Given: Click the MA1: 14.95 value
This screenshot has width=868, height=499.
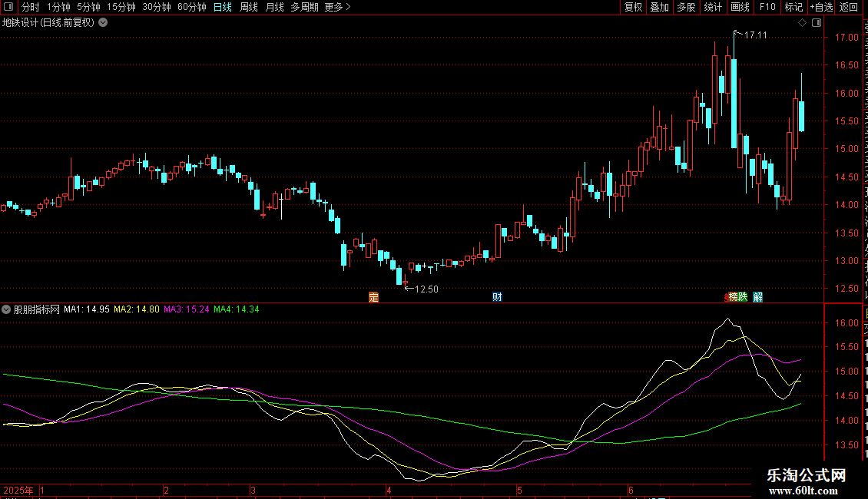Looking at the screenshot, I should pyautogui.click(x=86, y=309).
